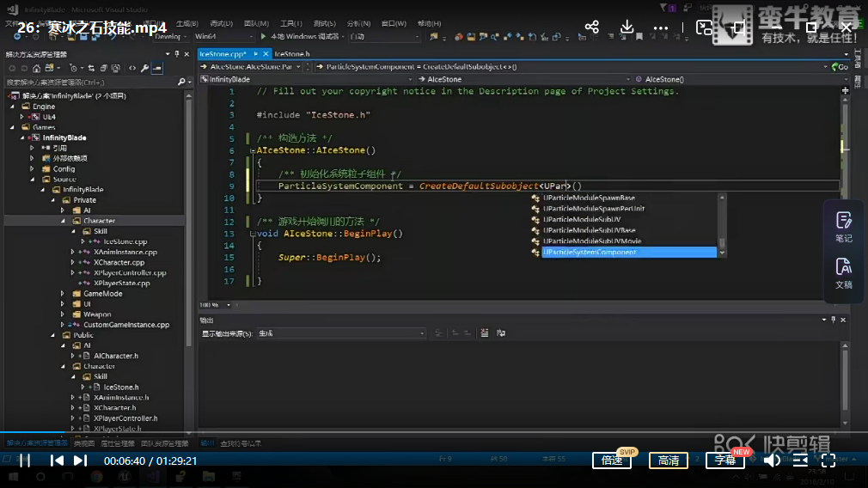
Task: Open XCharacter.cpp in solution explorer
Action: 119,262
